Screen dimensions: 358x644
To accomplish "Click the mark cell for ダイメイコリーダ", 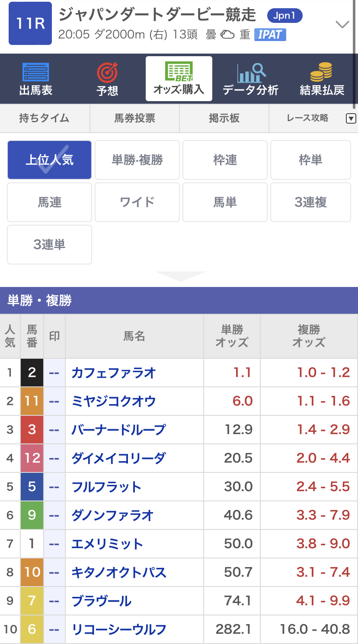I will tap(54, 458).
